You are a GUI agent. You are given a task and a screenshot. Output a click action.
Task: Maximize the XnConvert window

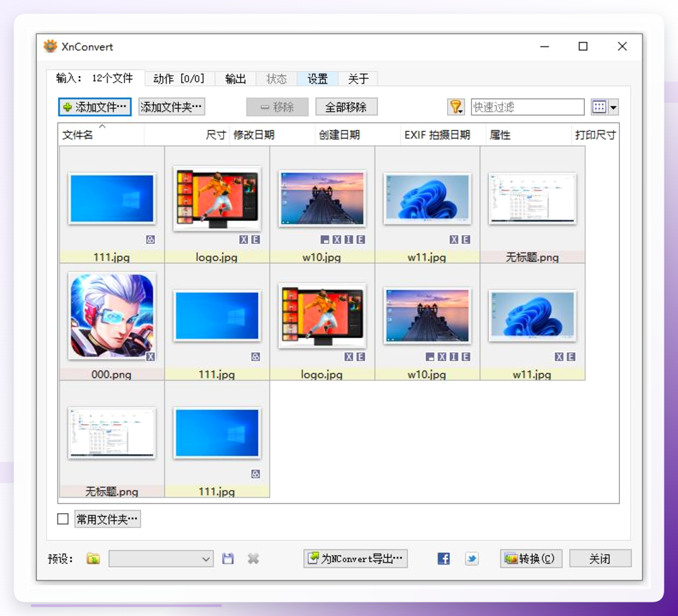(583, 46)
